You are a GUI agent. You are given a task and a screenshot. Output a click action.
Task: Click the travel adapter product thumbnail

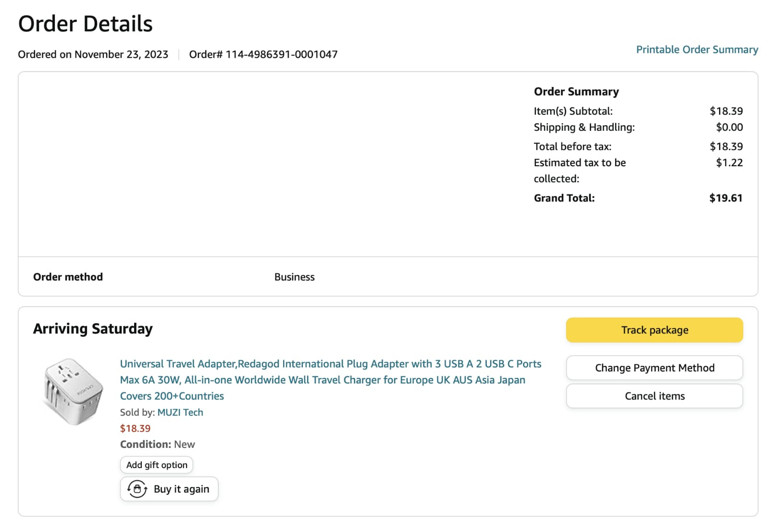click(73, 392)
